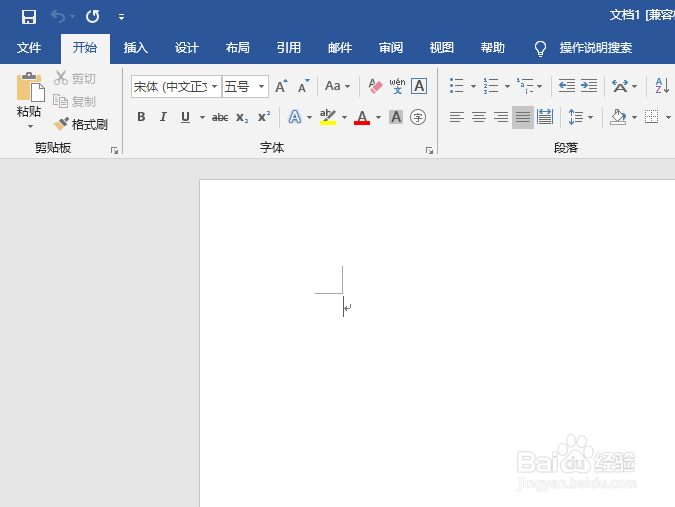Click the Character Border A icon
The image size is (675, 507).
(419, 86)
